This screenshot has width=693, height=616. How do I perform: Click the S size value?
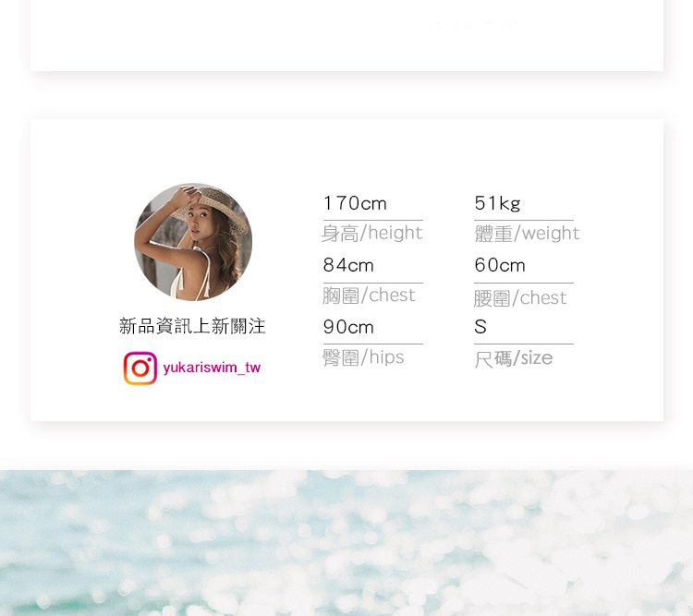tap(480, 327)
